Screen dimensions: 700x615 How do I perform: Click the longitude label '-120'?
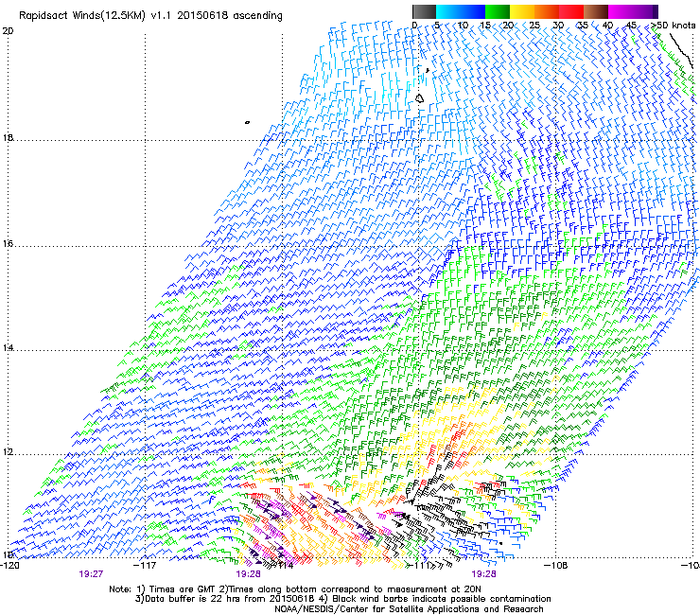click(x=9, y=566)
